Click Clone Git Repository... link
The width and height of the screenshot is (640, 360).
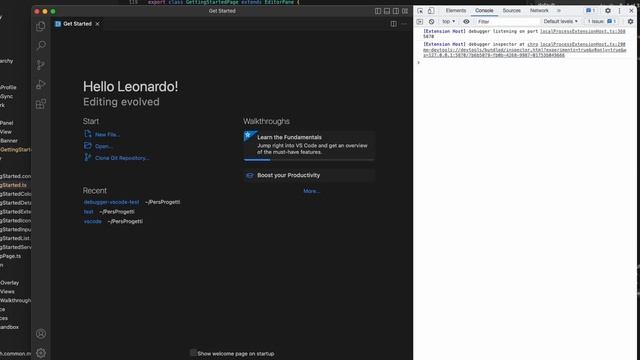coord(122,158)
